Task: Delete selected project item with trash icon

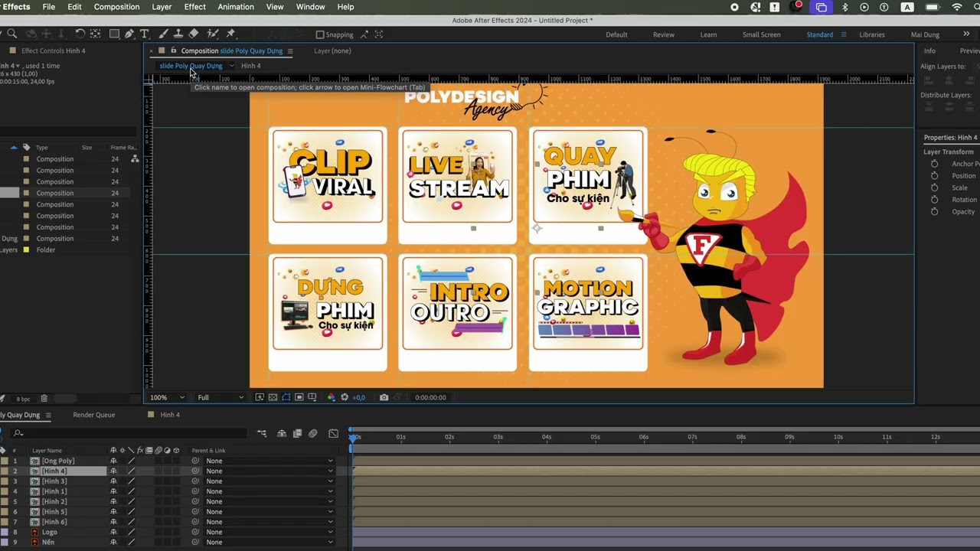Action: tap(44, 399)
